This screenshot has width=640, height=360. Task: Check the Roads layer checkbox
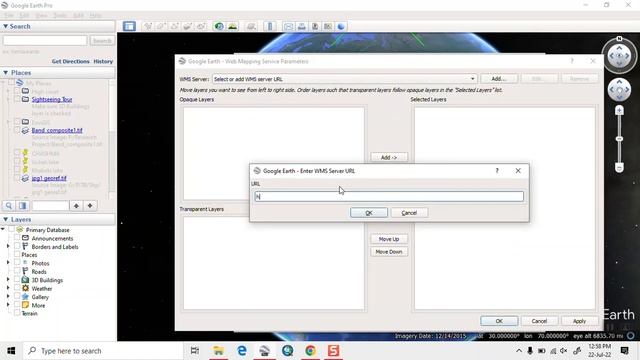click(x=17, y=271)
